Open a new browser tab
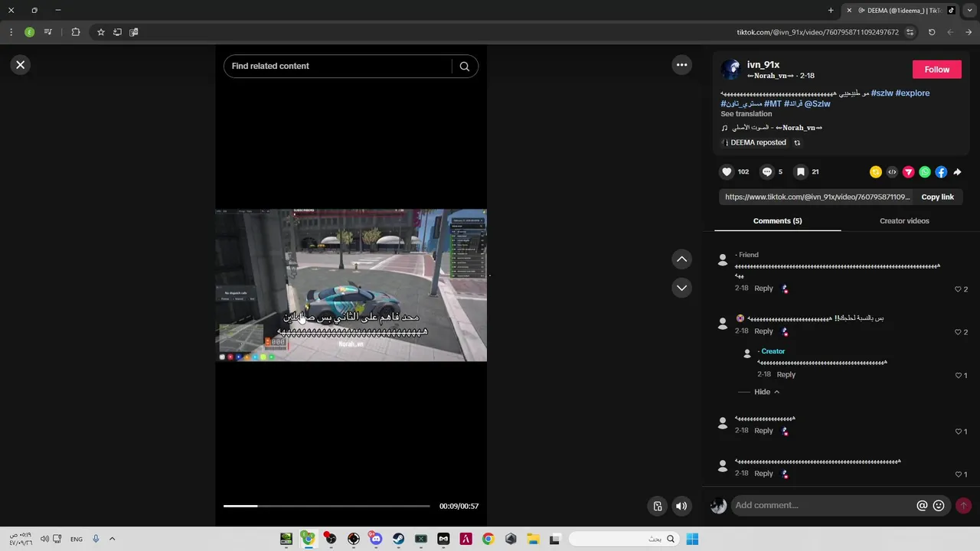980x551 pixels. coord(831,11)
